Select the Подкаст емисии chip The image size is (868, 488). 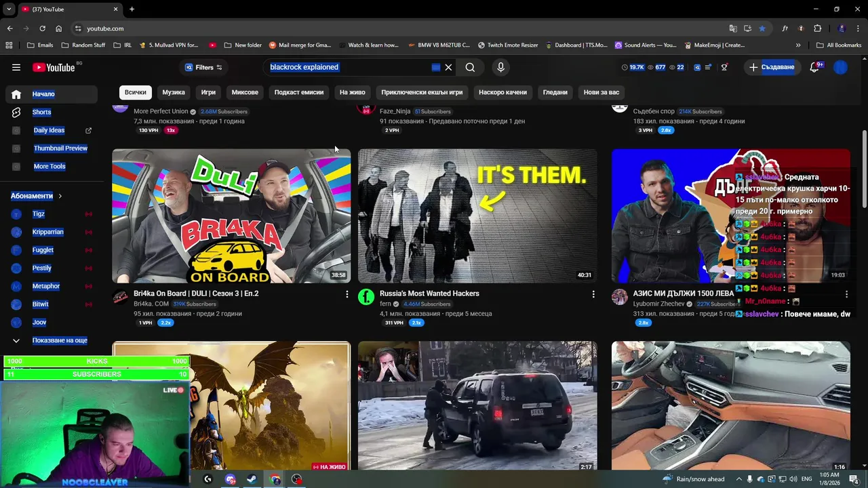coord(299,92)
